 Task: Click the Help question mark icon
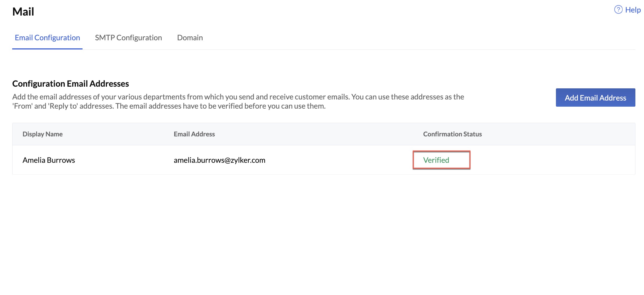(618, 10)
